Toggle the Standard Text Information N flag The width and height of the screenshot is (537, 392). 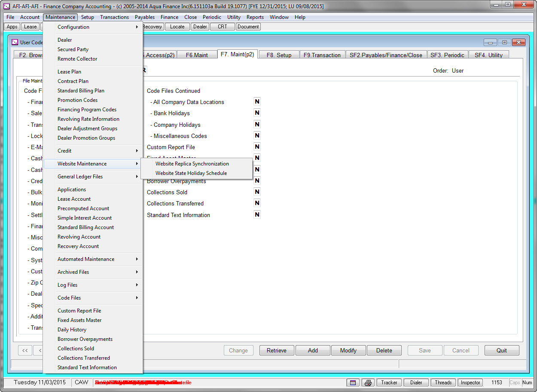(x=257, y=214)
